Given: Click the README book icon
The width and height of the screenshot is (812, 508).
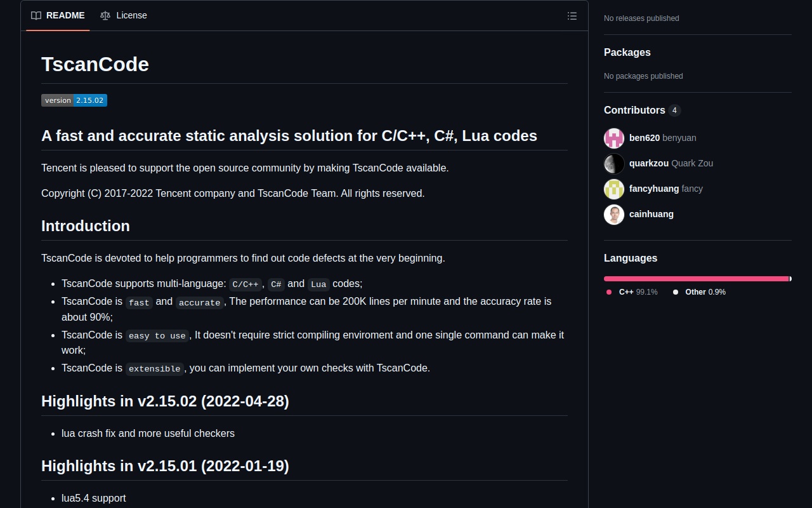Looking at the screenshot, I should pos(36,15).
